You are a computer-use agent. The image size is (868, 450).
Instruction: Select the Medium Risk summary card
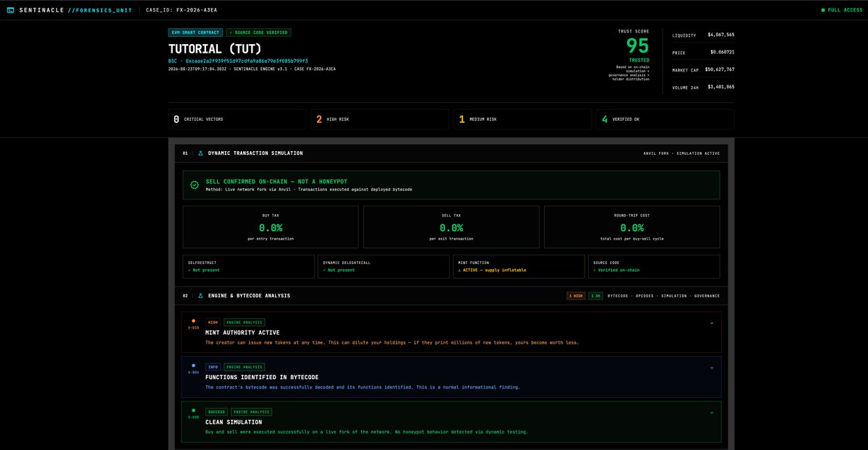click(x=522, y=119)
